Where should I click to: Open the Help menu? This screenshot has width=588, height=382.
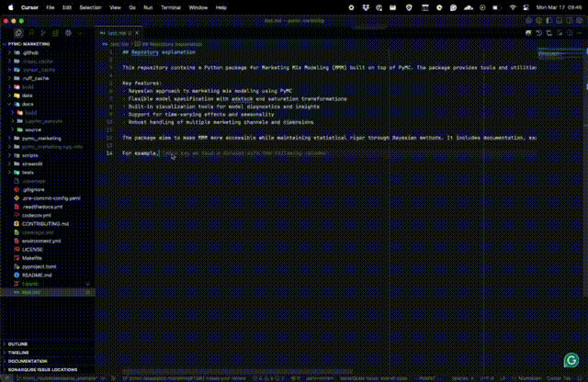pos(221,7)
